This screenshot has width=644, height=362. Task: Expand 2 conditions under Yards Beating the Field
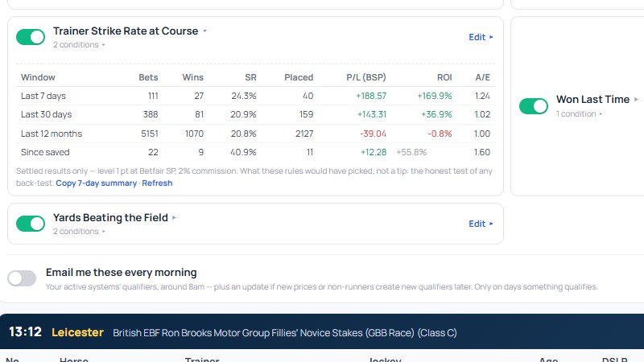pos(79,232)
